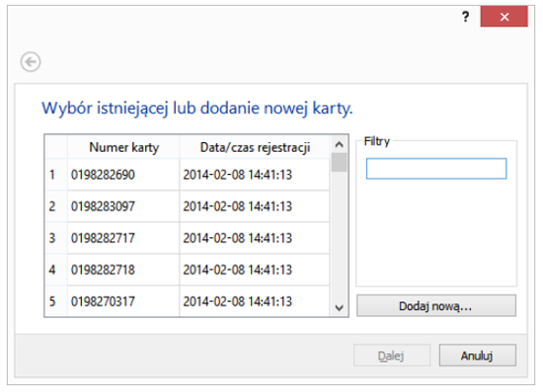Click row header 2 in the table
543x392 pixels.
56,206
